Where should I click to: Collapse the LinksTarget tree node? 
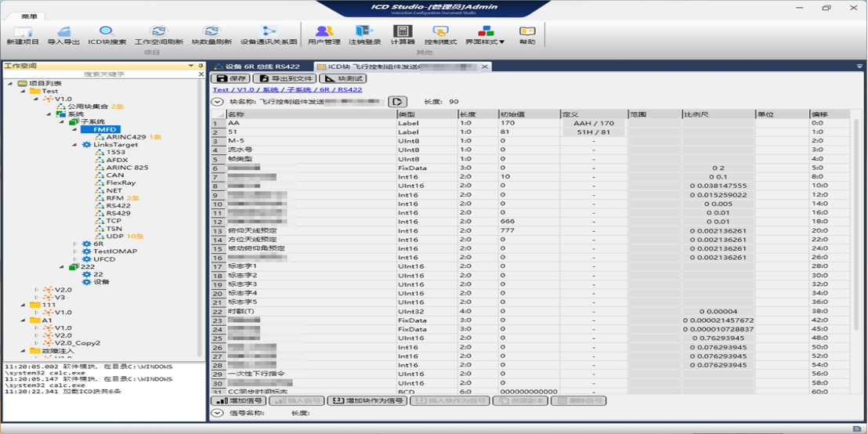click(x=75, y=145)
